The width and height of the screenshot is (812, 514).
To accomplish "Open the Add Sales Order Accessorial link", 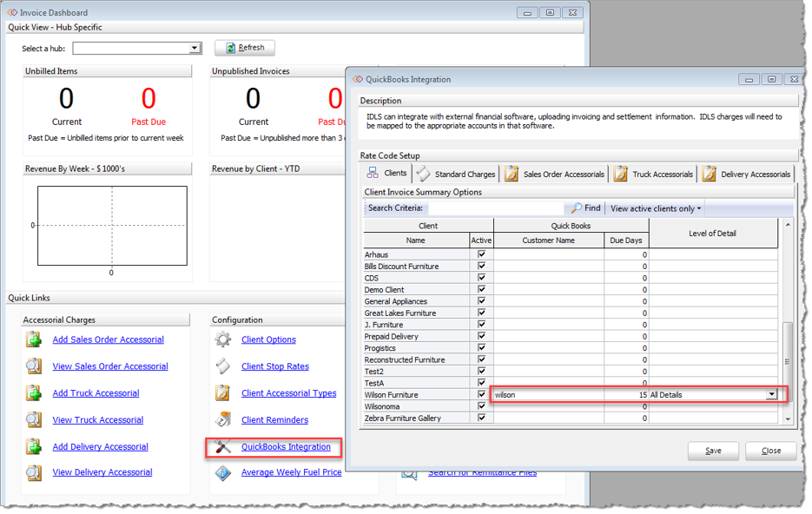I will click(109, 339).
